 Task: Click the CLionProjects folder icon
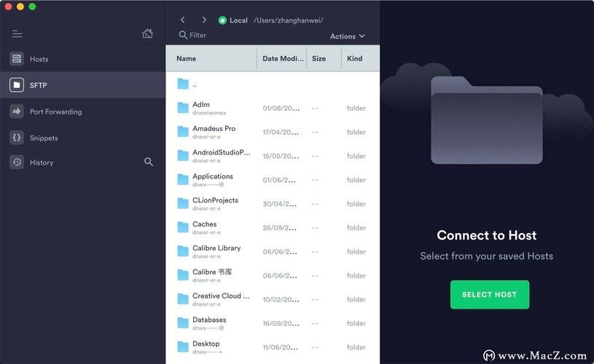(x=183, y=203)
